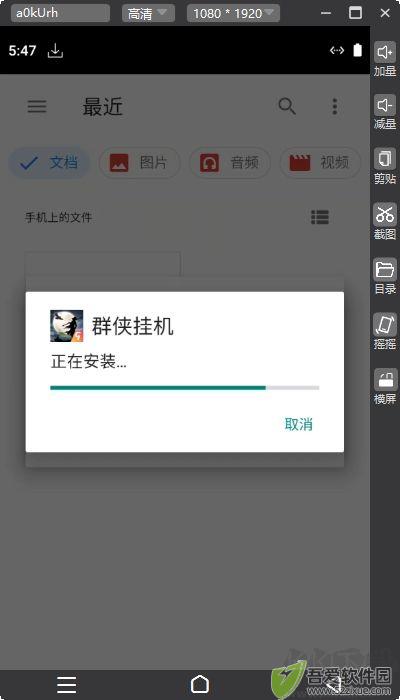Tap the Android home navigation button
The image size is (400, 700).
[200, 684]
